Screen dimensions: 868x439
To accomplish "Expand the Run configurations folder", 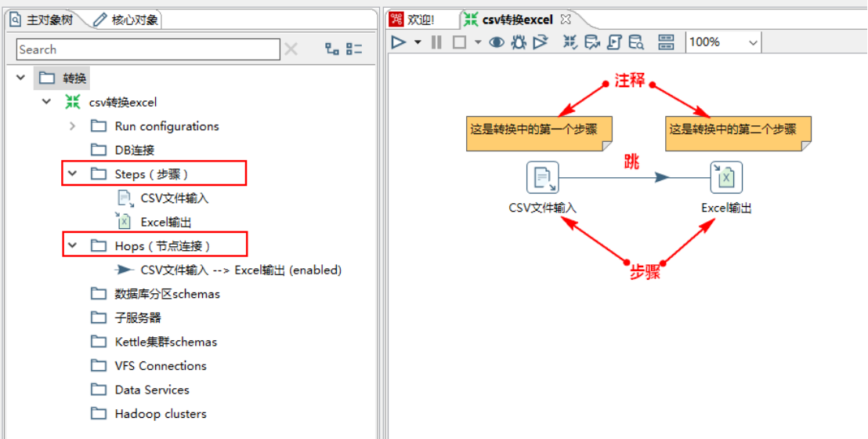I will click(73, 126).
